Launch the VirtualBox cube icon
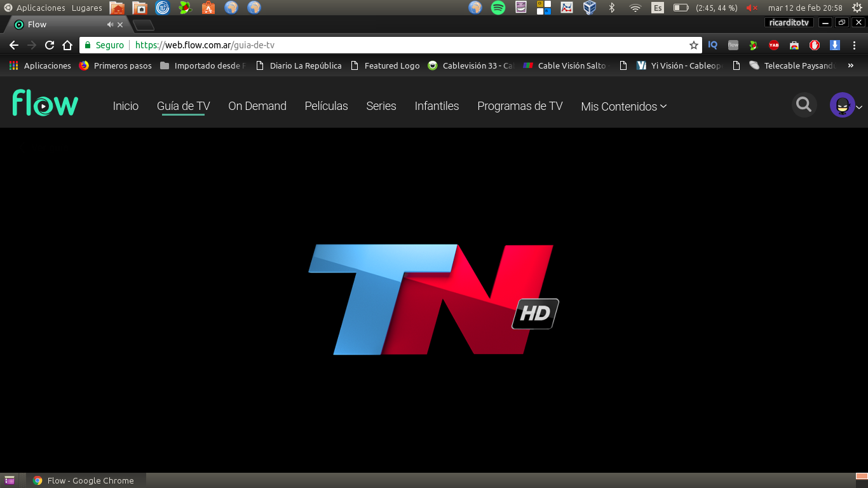Screen dimensions: 868x488 click(x=590, y=8)
